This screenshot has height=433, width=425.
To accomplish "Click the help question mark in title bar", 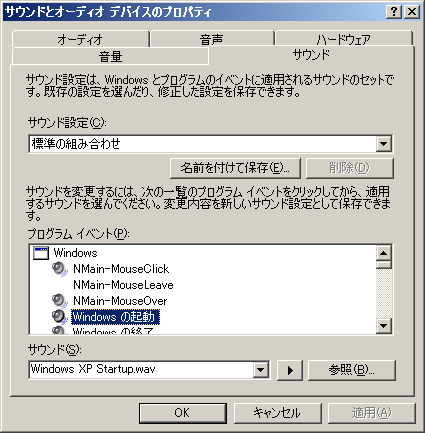I will [394, 12].
